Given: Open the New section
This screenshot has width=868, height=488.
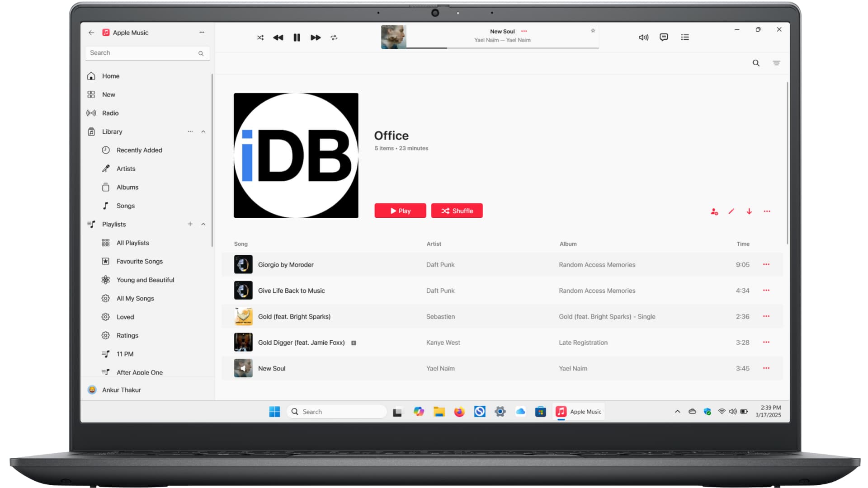Looking at the screenshot, I should point(148,94).
